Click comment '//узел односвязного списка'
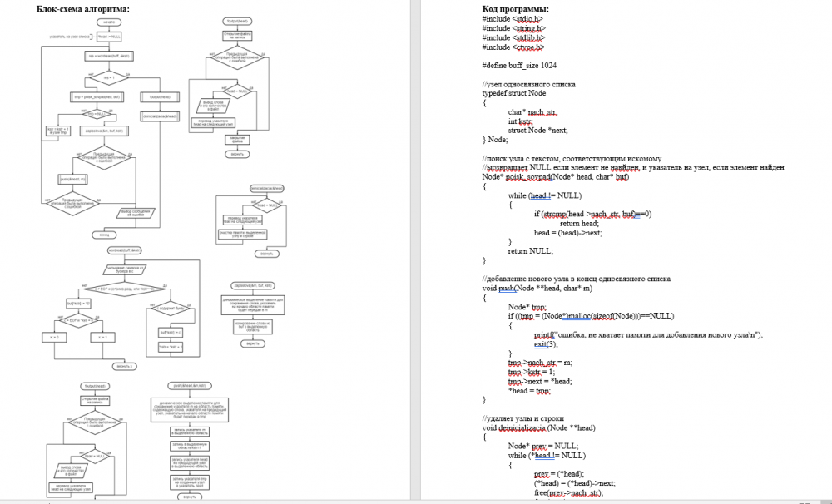This screenshot has width=832, height=504. coord(528,84)
